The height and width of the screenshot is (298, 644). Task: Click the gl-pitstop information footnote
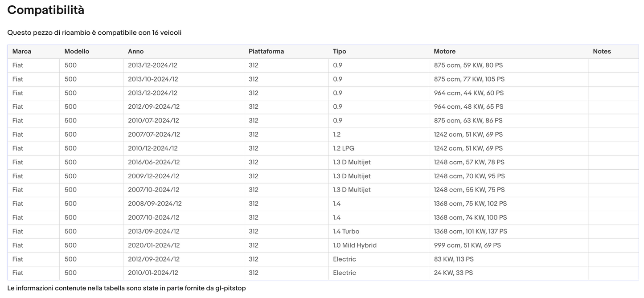(126, 288)
